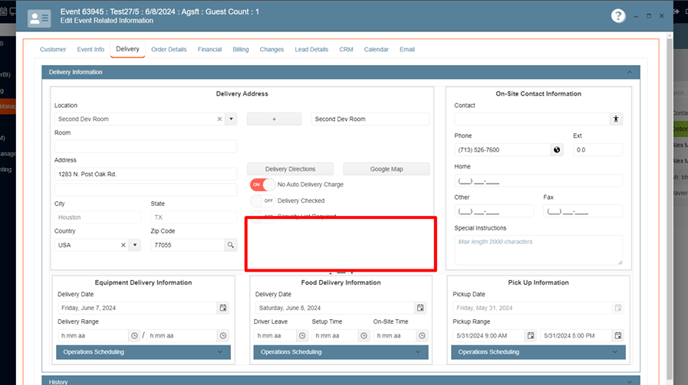Image resolution: width=688 pixels, height=385 pixels.
Task: Click the Home phone field
Action: tap(538, 181)
